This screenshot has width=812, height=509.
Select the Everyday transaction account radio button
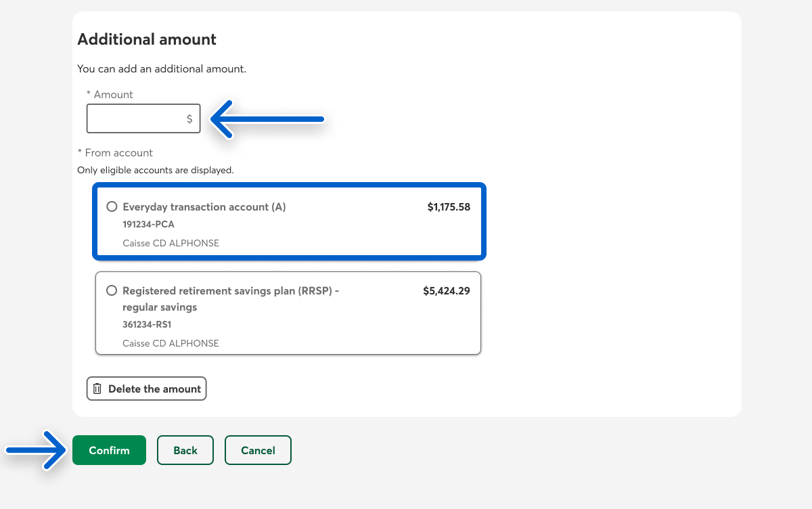pyautogui.click(x=112, y=207)
